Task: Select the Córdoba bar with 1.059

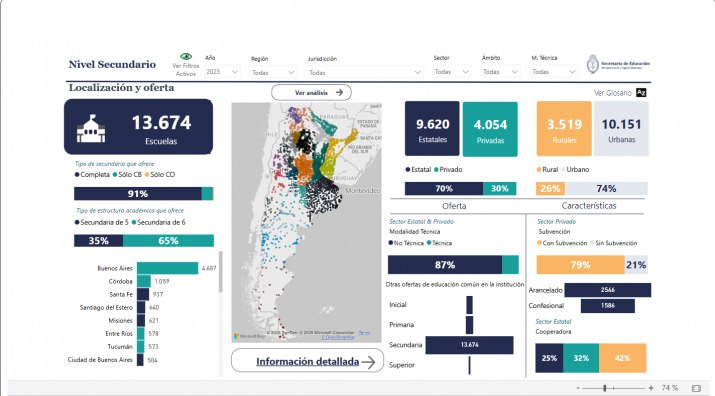Action: tap(144, 281)
